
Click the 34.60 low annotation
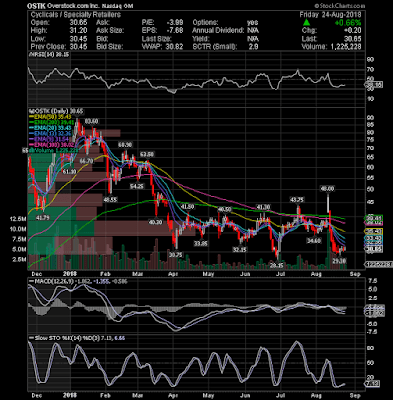[x=314, y=240]
